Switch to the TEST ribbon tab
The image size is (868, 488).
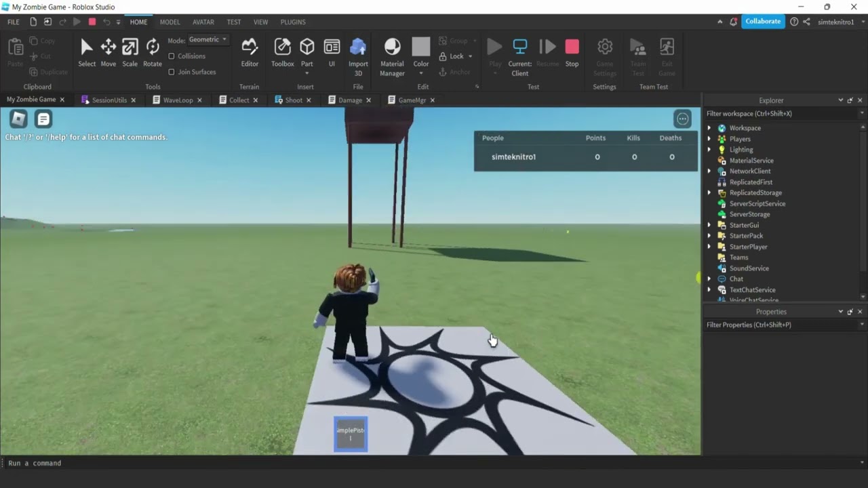coord(234,22)
